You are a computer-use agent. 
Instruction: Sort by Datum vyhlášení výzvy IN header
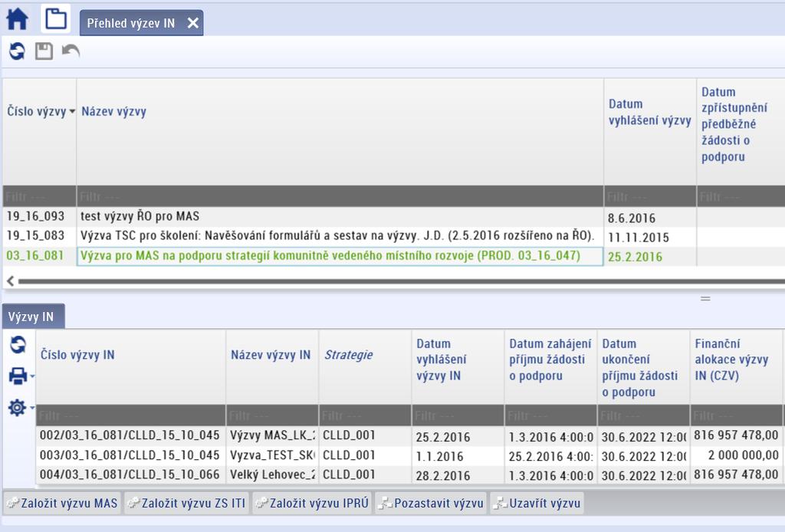[441, 360]
